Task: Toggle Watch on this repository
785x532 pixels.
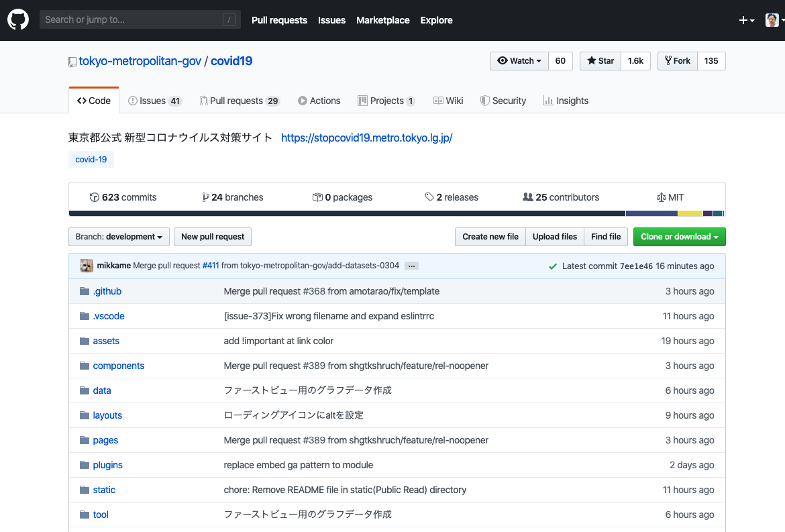Action: coord(519,61)
